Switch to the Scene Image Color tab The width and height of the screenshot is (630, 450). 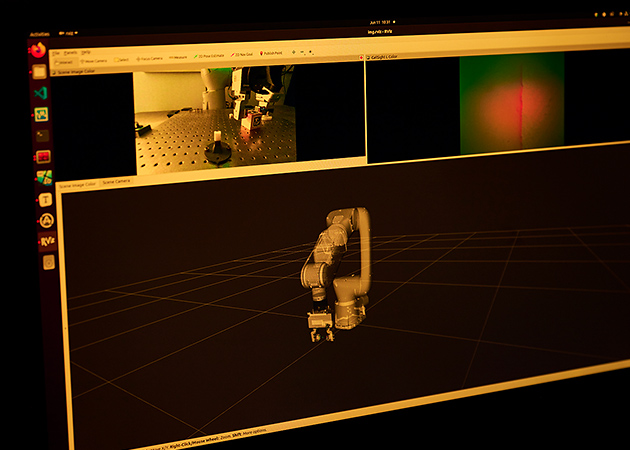pos(78,185)
